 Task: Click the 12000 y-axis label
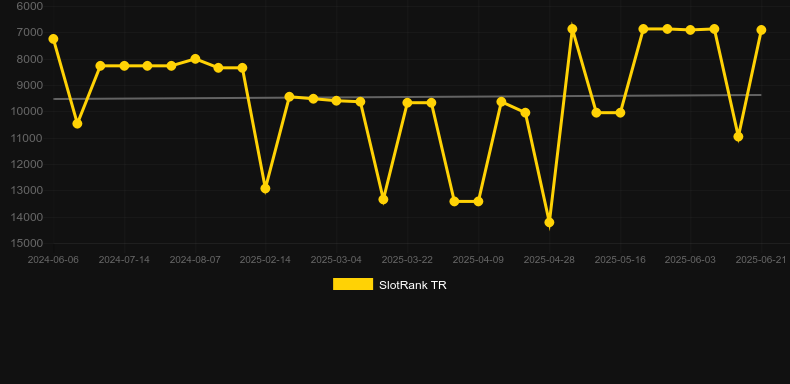click(27, 164)
